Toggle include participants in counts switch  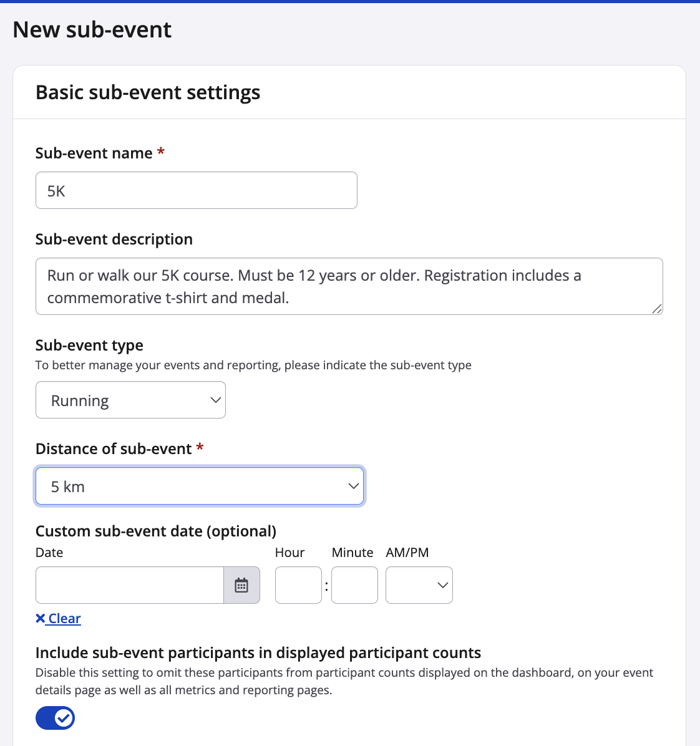tap(55, 718)
